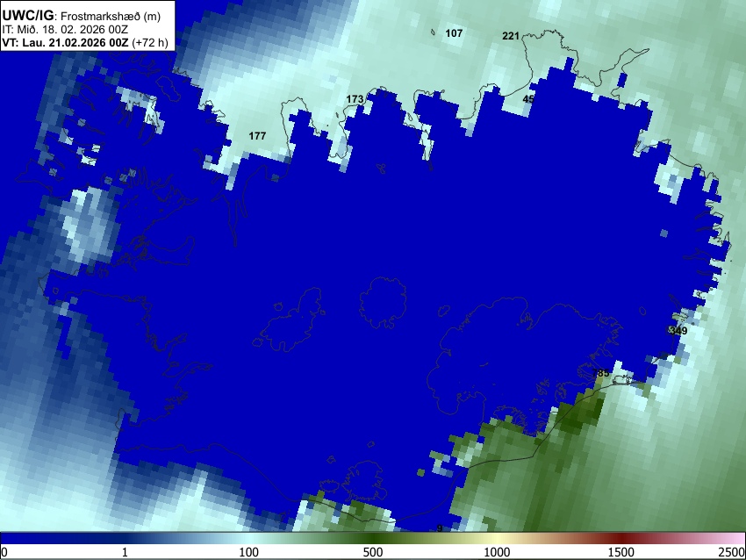Click the map value 107
The width and height of the screenshot is (746, 560).
(x=454, y=33)
